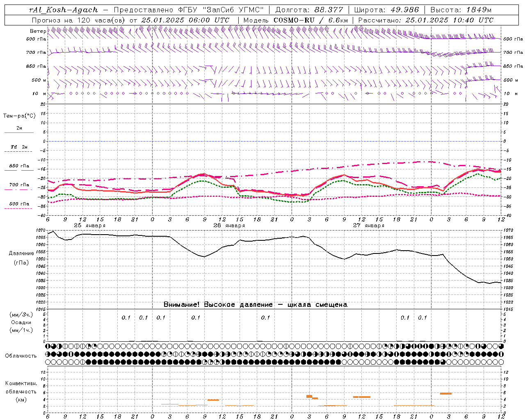
Task: Click the (мм/3ч.) unit label
Action: click(21, 315)
